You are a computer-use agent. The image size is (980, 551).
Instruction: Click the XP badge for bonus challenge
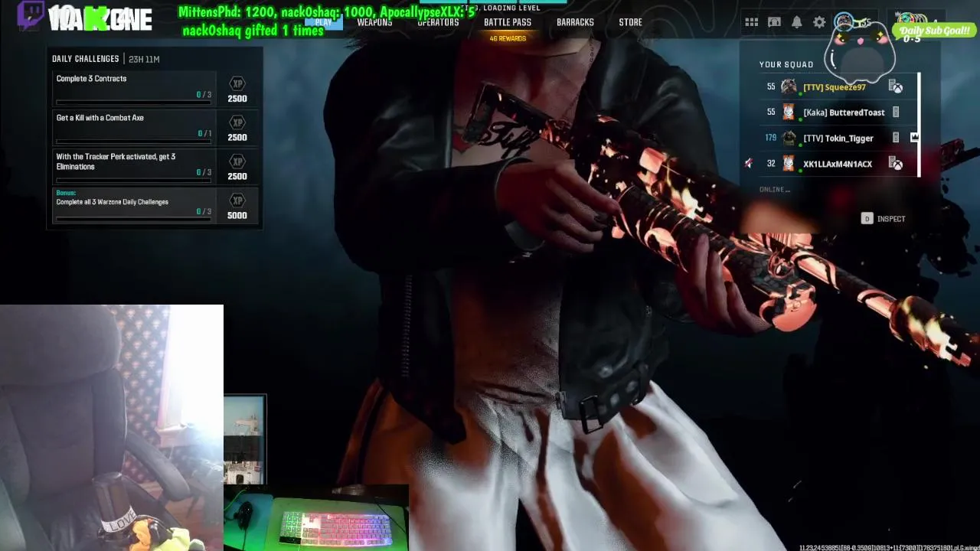[237, 201]
